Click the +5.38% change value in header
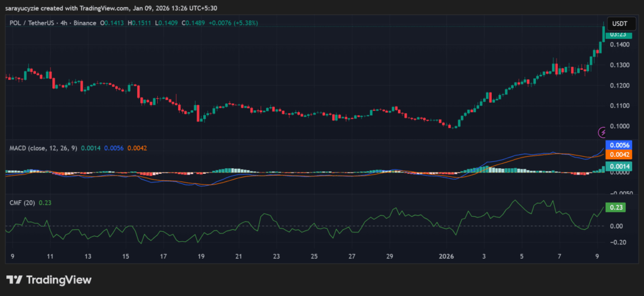644x296 pixels. click(x=245, y=23)
